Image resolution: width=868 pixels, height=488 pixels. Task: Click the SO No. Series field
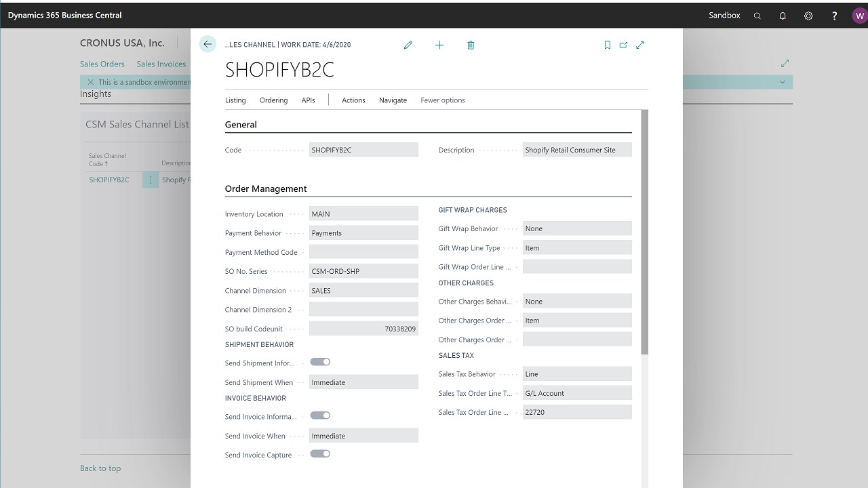click(363, 271)
